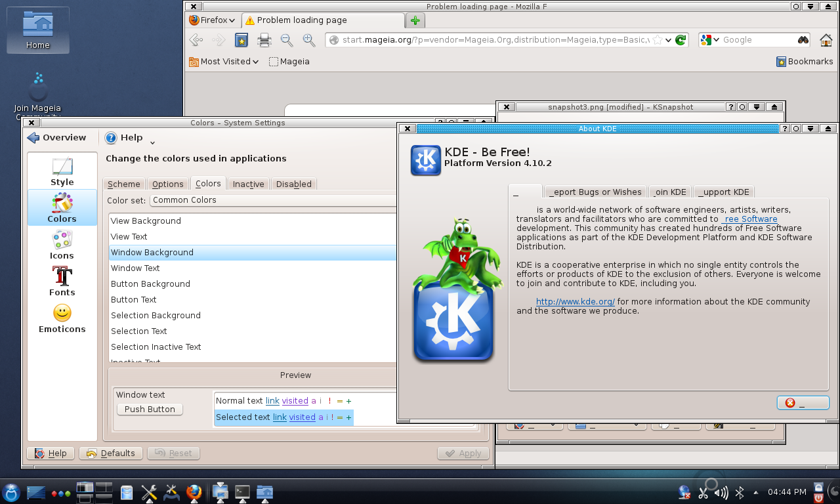Click the print icon in Firefox toolbar

pyautogui.click(x=264, y=40)
